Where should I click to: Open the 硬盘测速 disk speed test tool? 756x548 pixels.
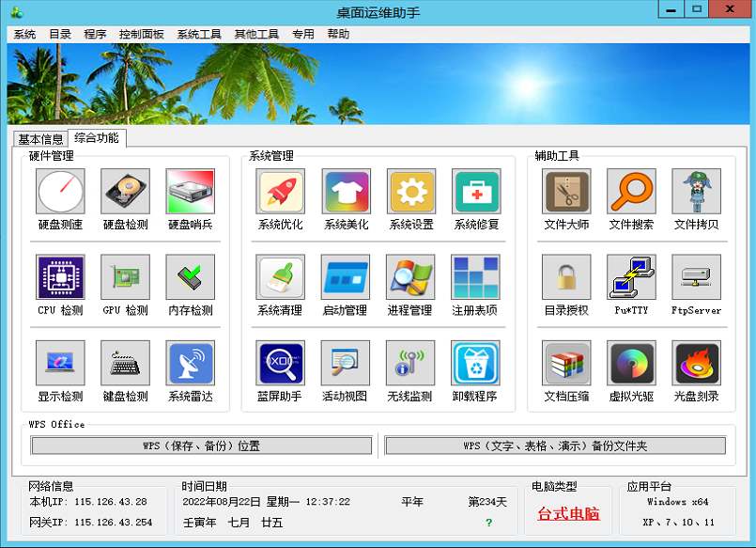pyautogui.click(x=60, y=192)
